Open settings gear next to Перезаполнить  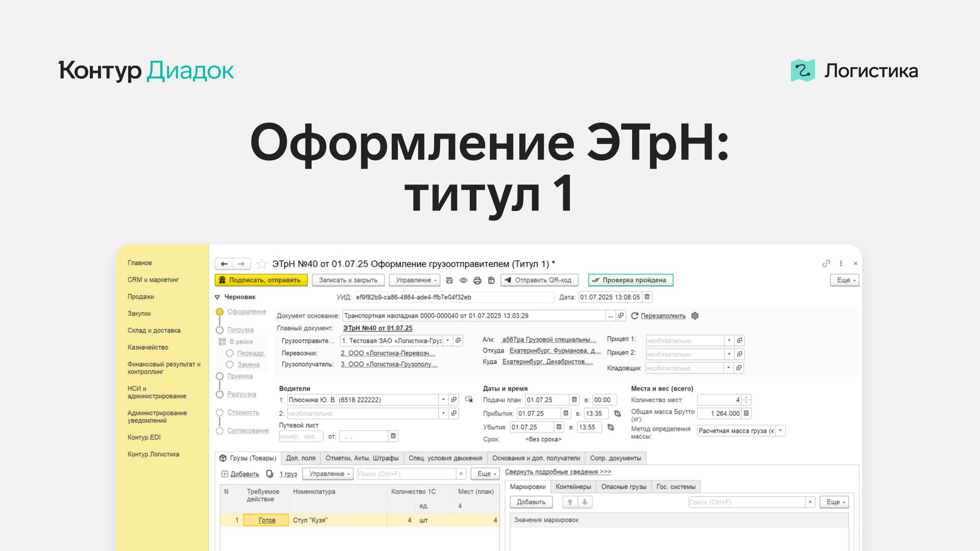click(695, 316)
